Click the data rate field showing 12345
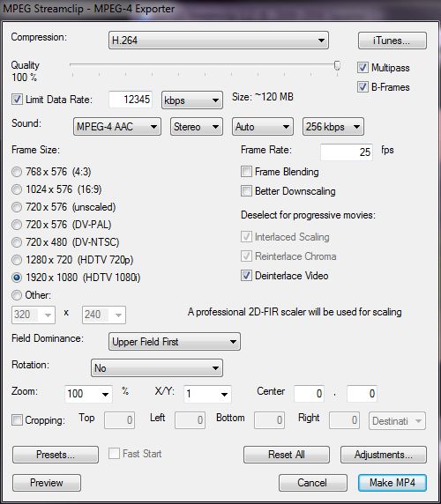The width and height of the screenshot is (441, 504). [x=131, y=100]
